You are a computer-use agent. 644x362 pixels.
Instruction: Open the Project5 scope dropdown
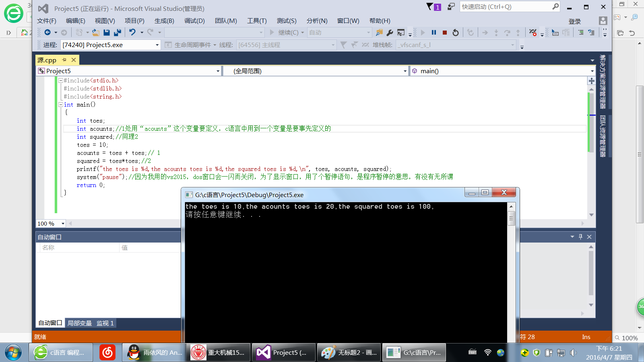218,71
